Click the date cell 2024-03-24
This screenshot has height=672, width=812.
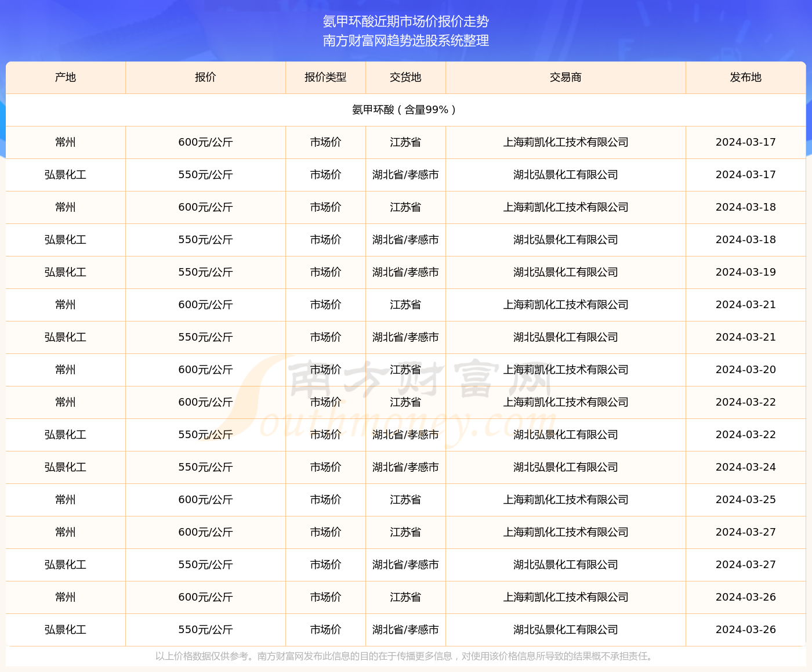coord(746,467)
